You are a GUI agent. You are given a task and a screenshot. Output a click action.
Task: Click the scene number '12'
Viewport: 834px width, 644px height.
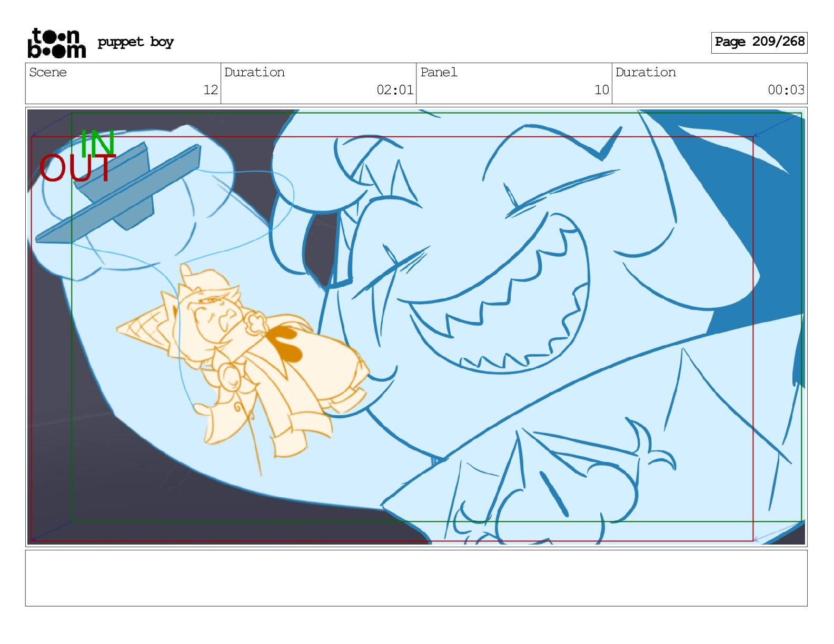(211, 90)
